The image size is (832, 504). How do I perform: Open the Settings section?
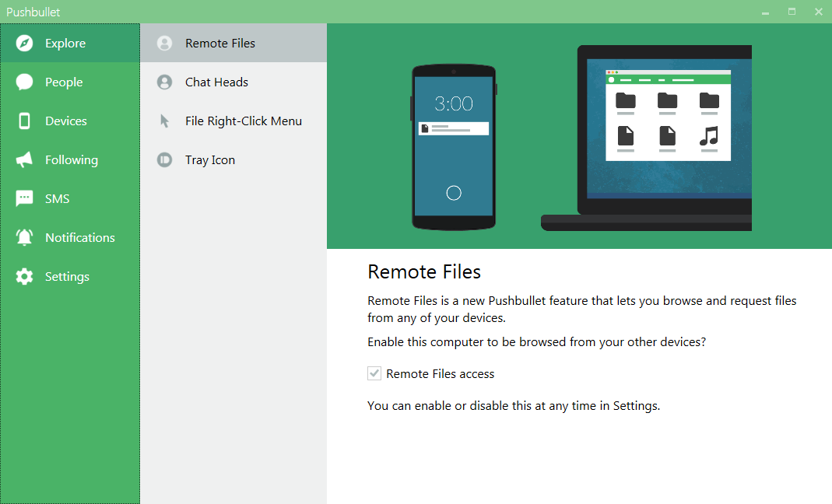pos(70,276)
